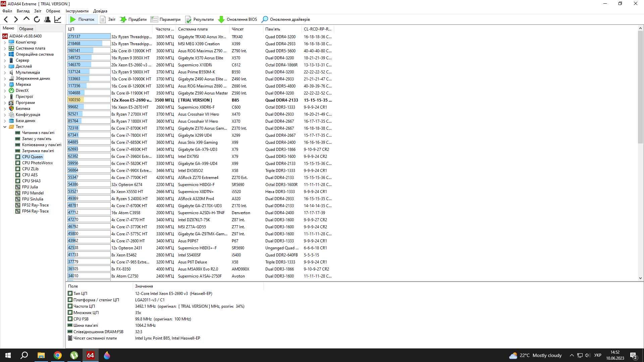This screenshot has height=362, width=644.
Task: Switch to the Меню sidebar tab
Action: (x=8, y=28)
